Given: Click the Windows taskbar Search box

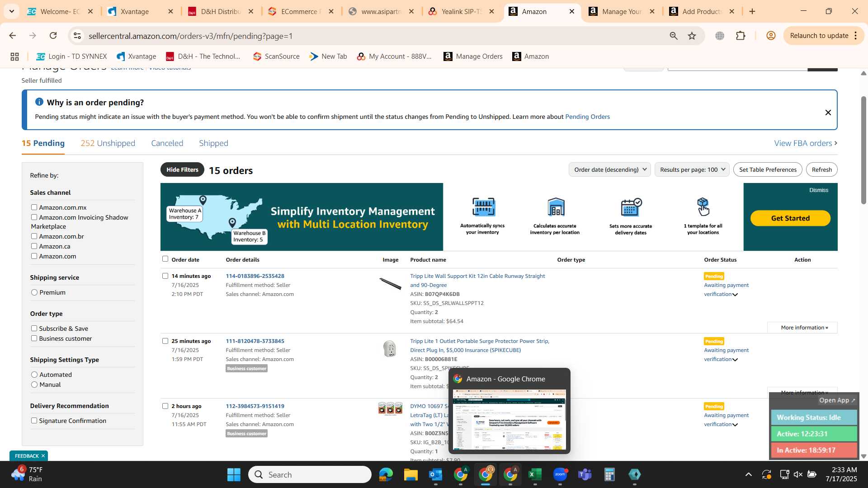Looking at the screenshot, I should (x=310, y=474).
